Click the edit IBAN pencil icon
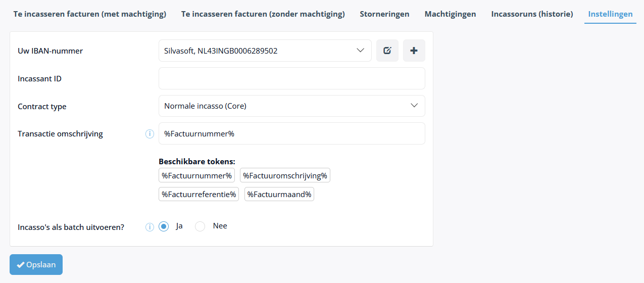This screenshot has width=644, height=283. [387, 51]
